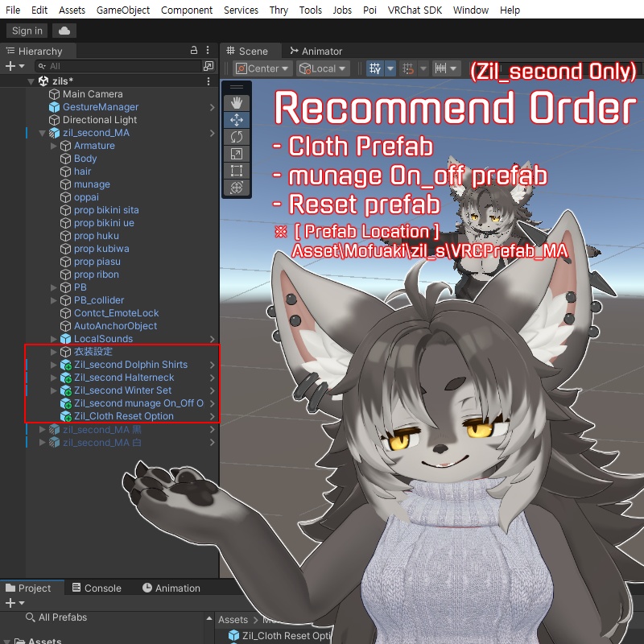The width and height of the screenshot is (644, 644).
Task: Click the Directional Light object icon
Action: (x=54, y=120)
